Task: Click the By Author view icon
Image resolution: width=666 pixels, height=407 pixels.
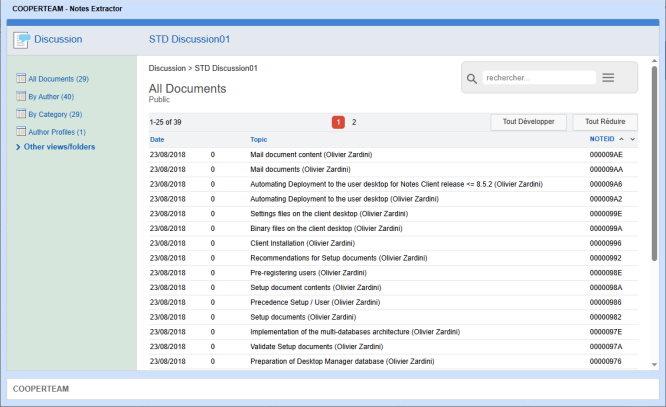Action: 21,96
